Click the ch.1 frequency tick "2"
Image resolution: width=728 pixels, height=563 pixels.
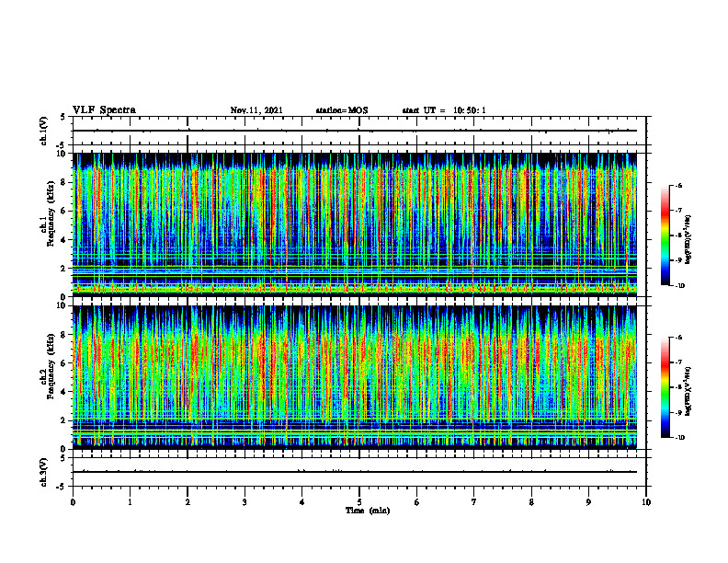(64, 269)
